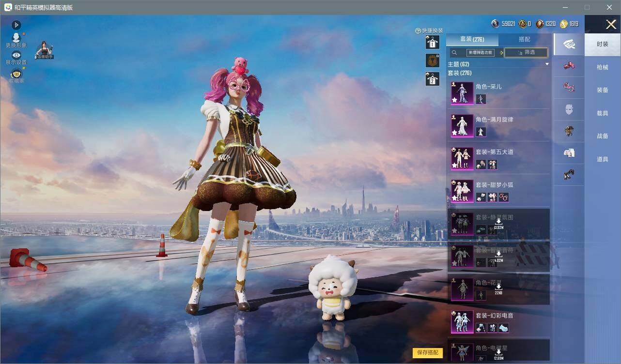The height and width of the screenshot is (364, 621).
Task: Click the locked lion emblem outfit slot
Action: click(x=432, y=61)
